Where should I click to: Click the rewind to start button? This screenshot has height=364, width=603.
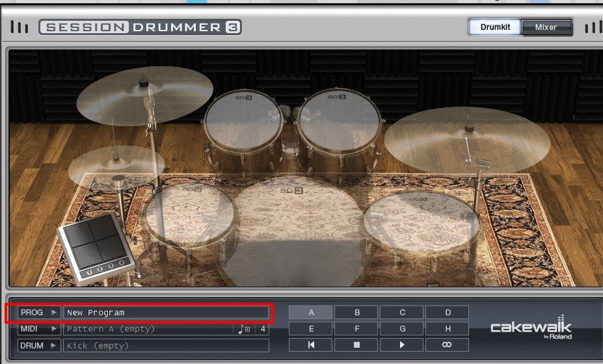click(311, 344)
